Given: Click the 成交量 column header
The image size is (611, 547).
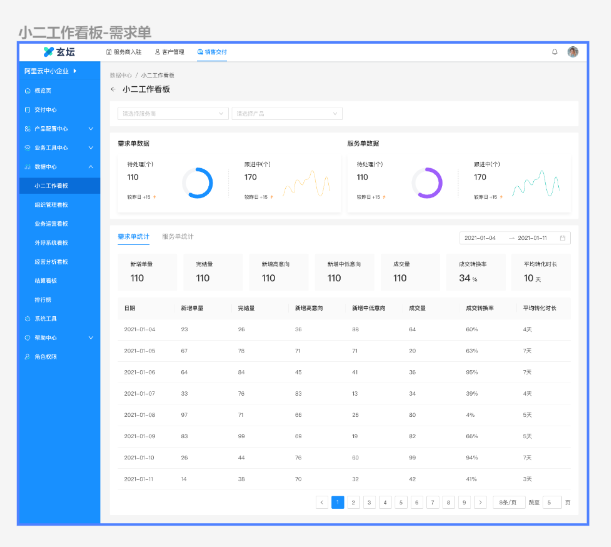Looking at the screenshot, I should [x=417, y=308].
